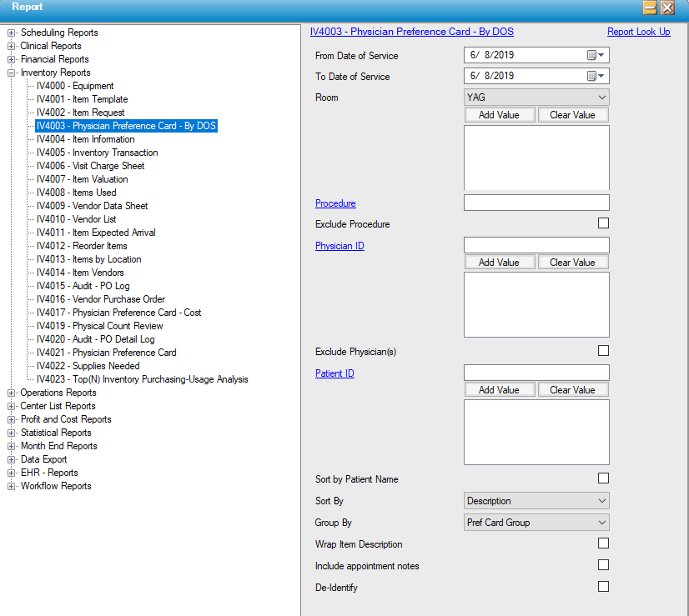The width and height of the screenshot is (689, 616).
Task: Open the Sort By dropdown
Action: (536, 501)
